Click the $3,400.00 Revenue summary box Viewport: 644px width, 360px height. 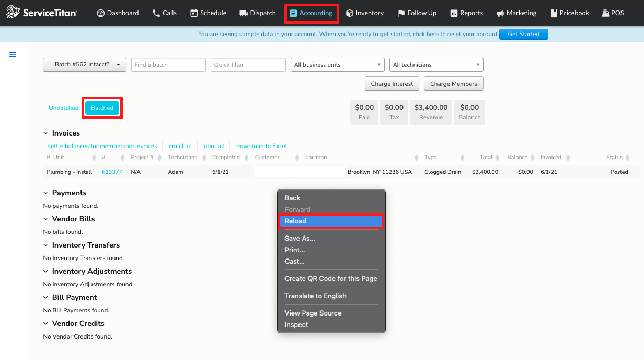[x=431, y=112]
